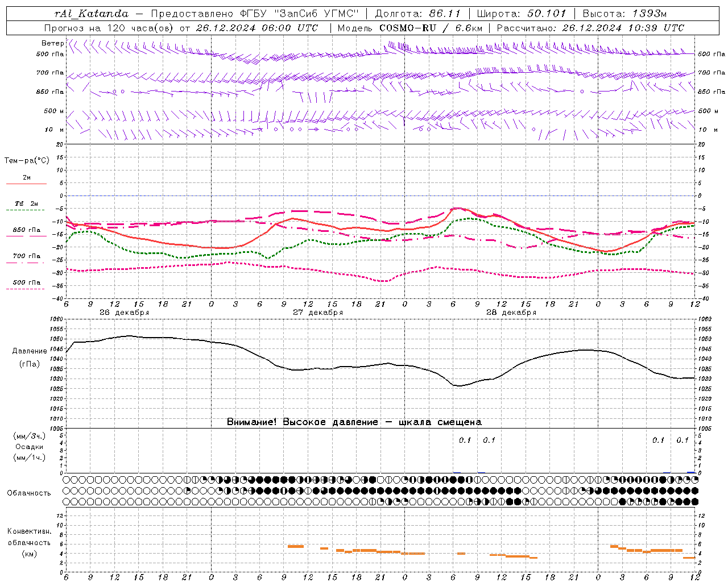Click the 26 декабря date label

[124, 313]
